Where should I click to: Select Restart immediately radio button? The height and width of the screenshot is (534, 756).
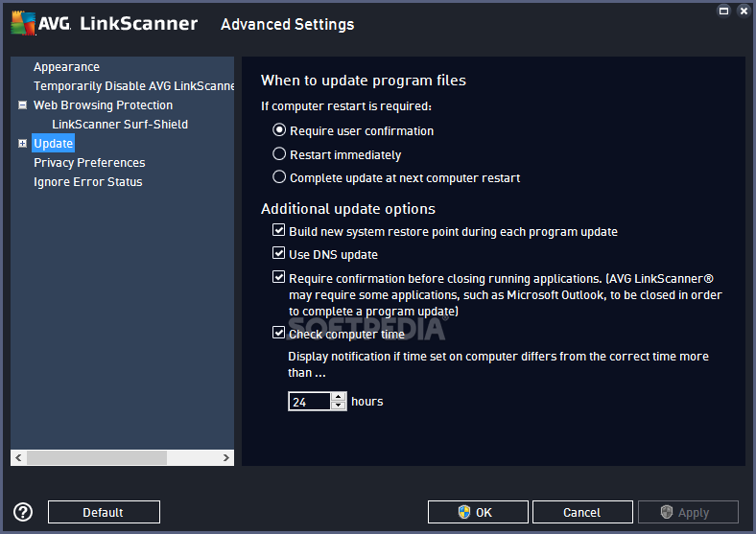(279, 153)
